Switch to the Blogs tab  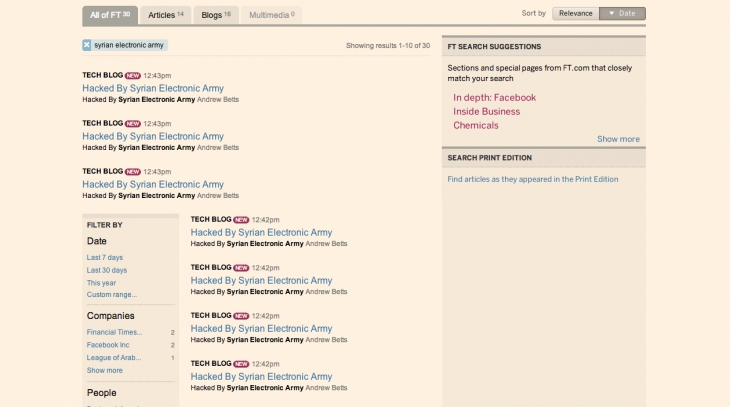tap(215, 15)
